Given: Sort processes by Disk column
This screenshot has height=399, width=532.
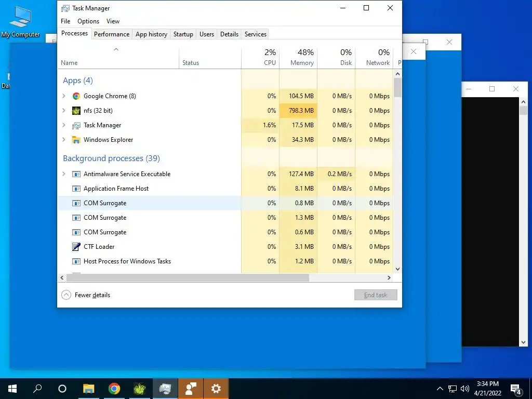Looking at the screenshot, I should click(336, 58).
